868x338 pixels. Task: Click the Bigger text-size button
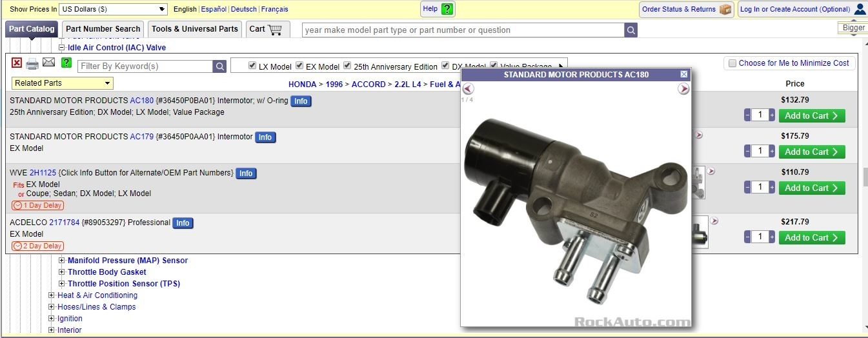pyautogui.click(x=853, y=28)
